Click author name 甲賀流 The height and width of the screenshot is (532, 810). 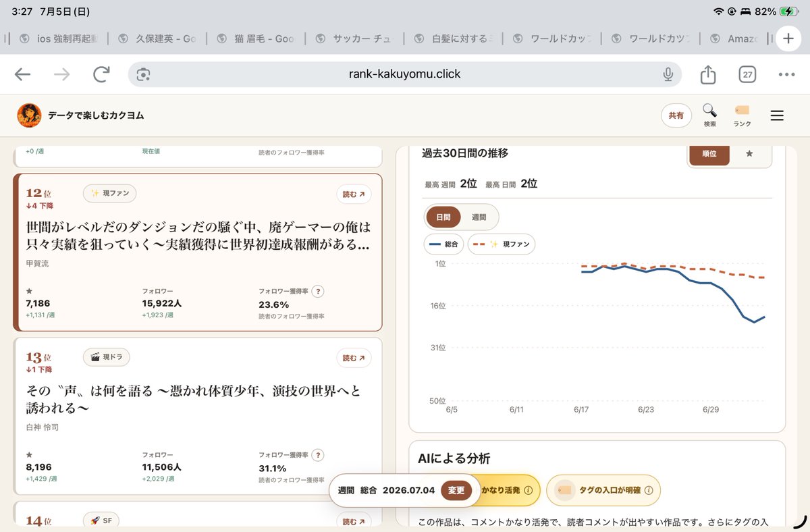click(x=37, y=263)
